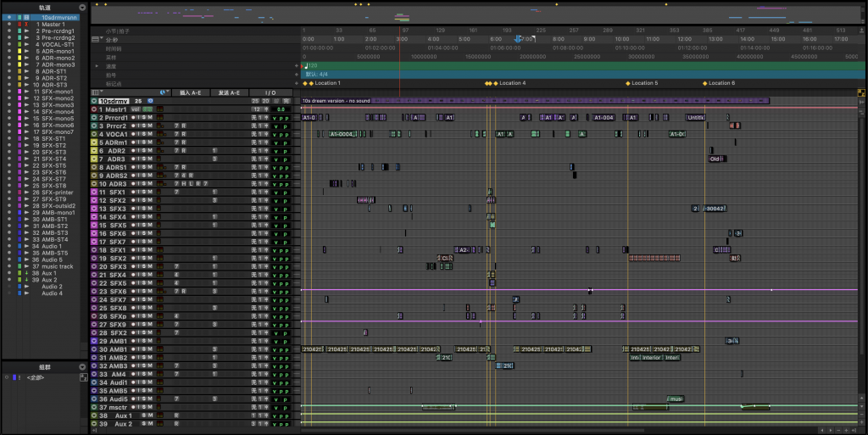
Task: Click the track color strip of 29 AMB-mono1
Action: coord(19,213)
